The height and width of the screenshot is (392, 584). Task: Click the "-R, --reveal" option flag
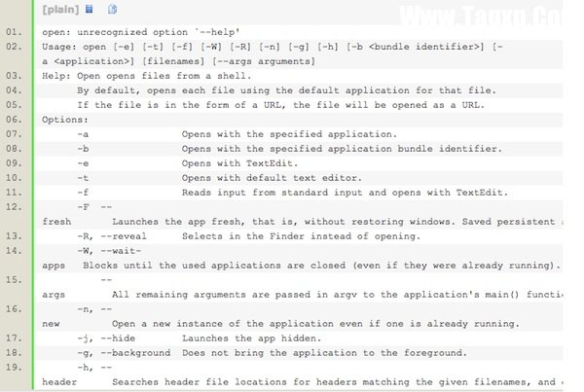click(112, 236)
